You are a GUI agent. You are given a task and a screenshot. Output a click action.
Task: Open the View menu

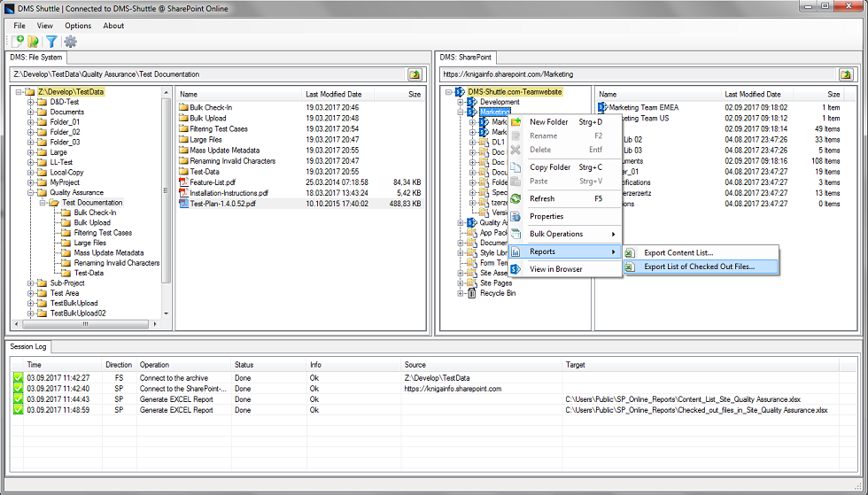45,26
